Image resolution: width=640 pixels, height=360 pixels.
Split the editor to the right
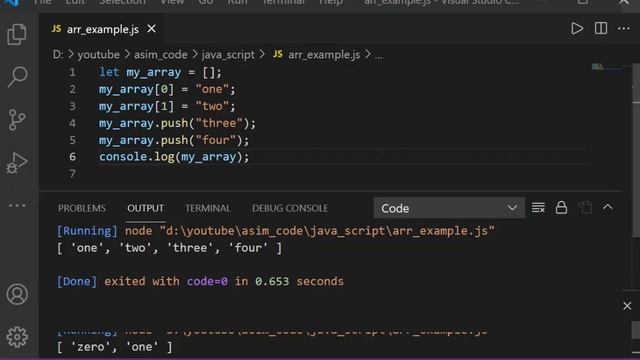pos(600,29)
